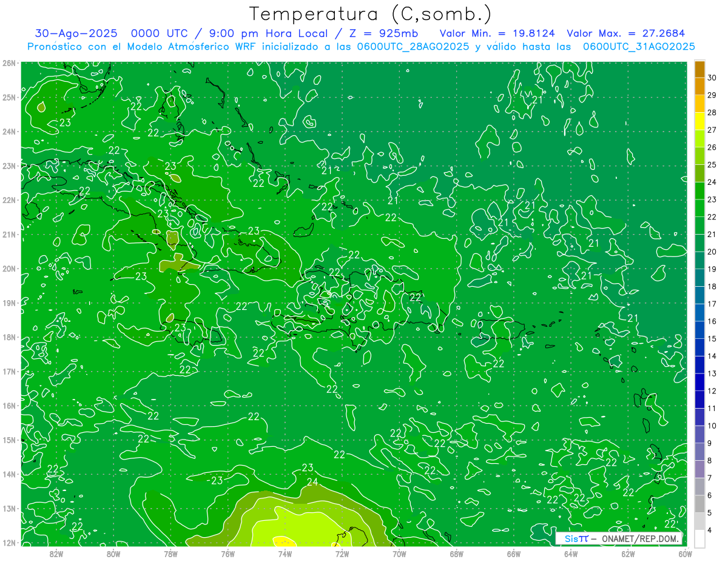Viewport: 728px width, 562px height.
Task: Click the color bar label '4'
Action: pos(710,530)
